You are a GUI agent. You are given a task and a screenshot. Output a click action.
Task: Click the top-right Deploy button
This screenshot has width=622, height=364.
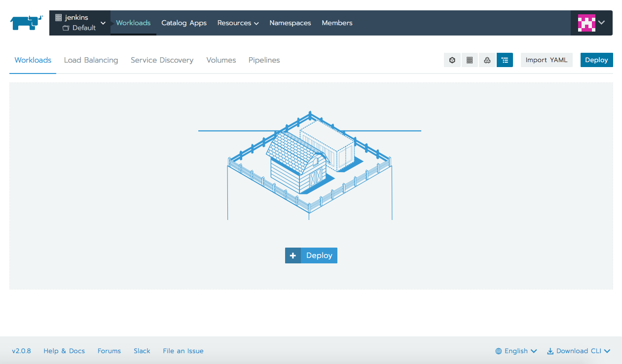[x=596, y=60]
